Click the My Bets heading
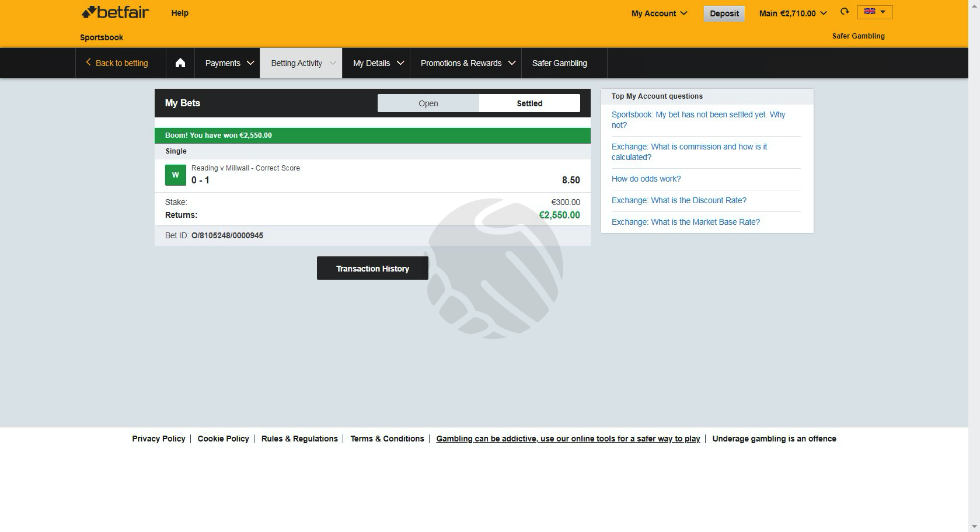Viewport: 980px width, 532px height. [x=183, y=103]
